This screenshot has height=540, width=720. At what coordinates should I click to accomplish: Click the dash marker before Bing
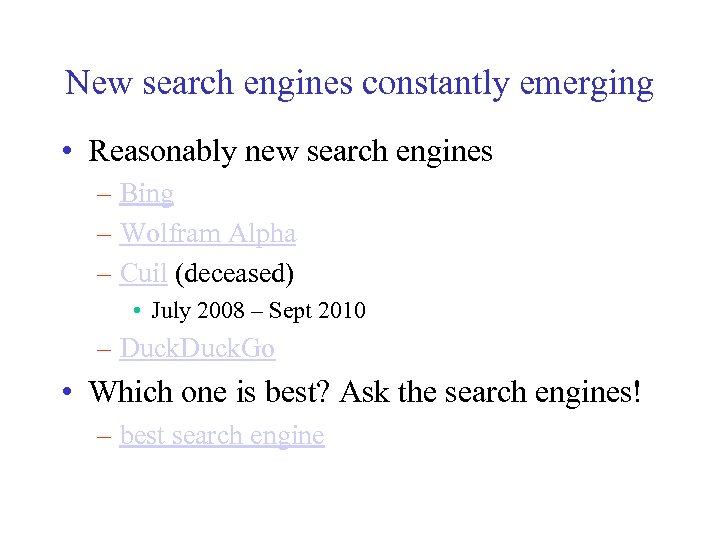(x=105, y=194)
